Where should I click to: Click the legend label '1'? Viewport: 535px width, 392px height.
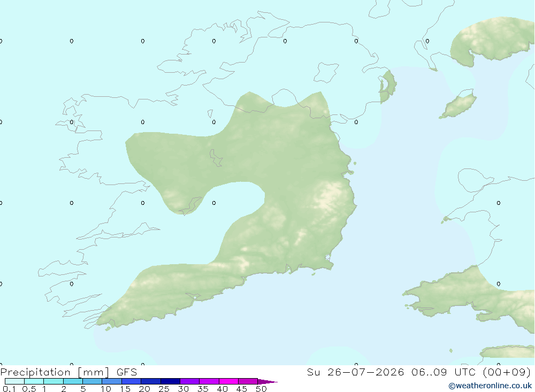(x=44, y=389)
